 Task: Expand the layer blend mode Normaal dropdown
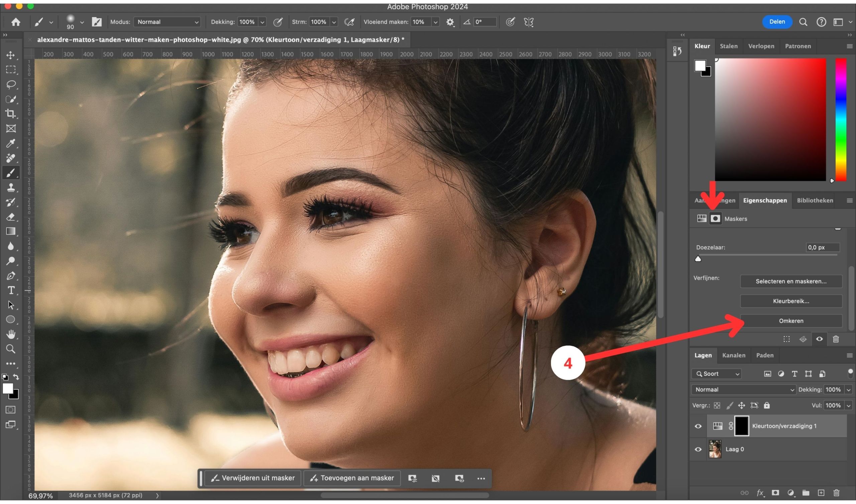tap(743, 389)
